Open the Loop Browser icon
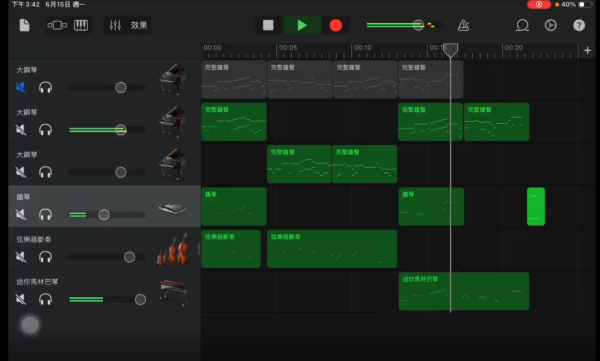600x361 pixels. point(522,26)
